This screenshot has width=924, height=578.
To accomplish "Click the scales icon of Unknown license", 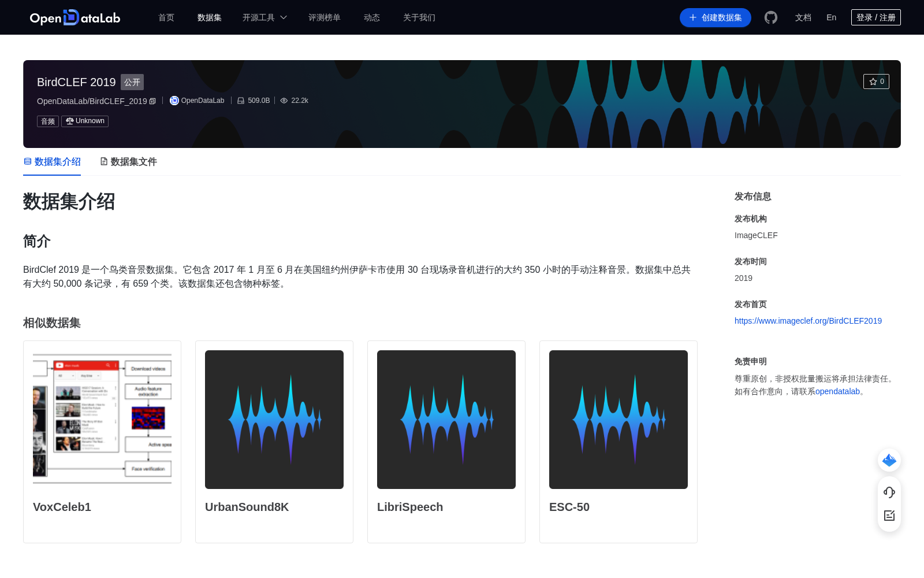I will point(70,121).
